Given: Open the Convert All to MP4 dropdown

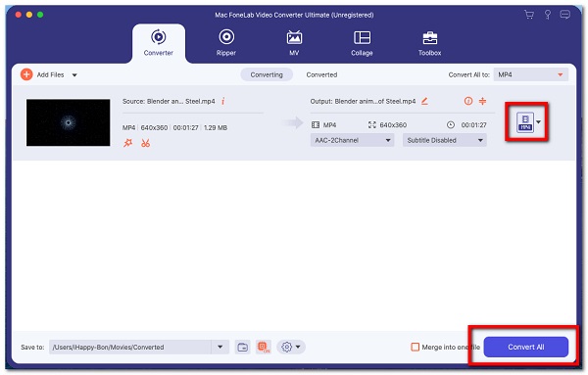Looking at the screenshot, I should [x=530, y=74].
